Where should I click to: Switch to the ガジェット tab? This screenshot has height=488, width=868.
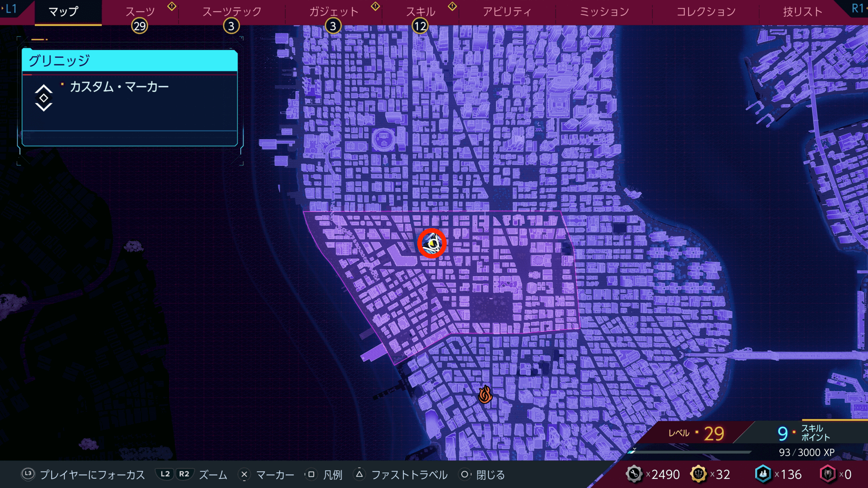334,12
